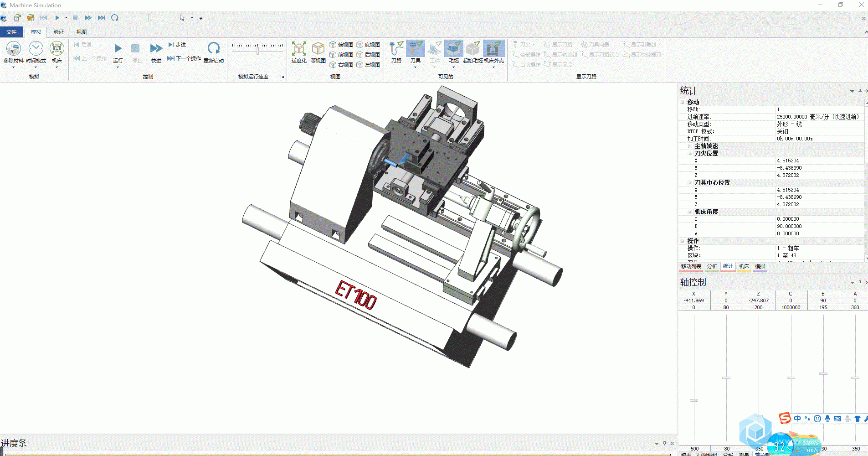
Task: Open the 时间模式 dropdown arrow
Action: point(36,67)
